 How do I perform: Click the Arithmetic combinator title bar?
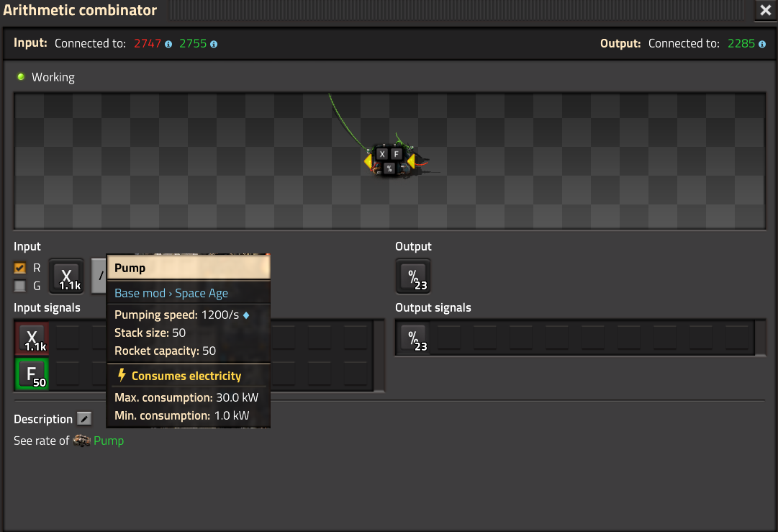click(377, 10)
